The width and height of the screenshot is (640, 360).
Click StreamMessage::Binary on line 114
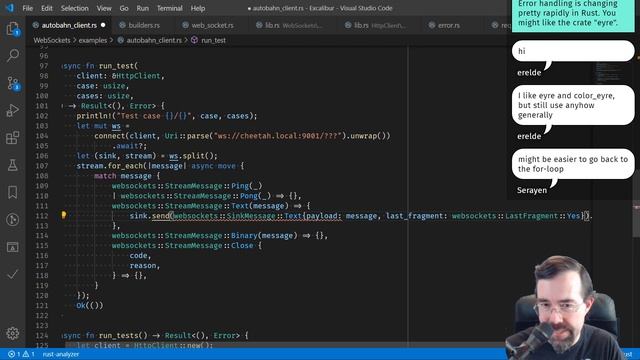pos(211,236)
